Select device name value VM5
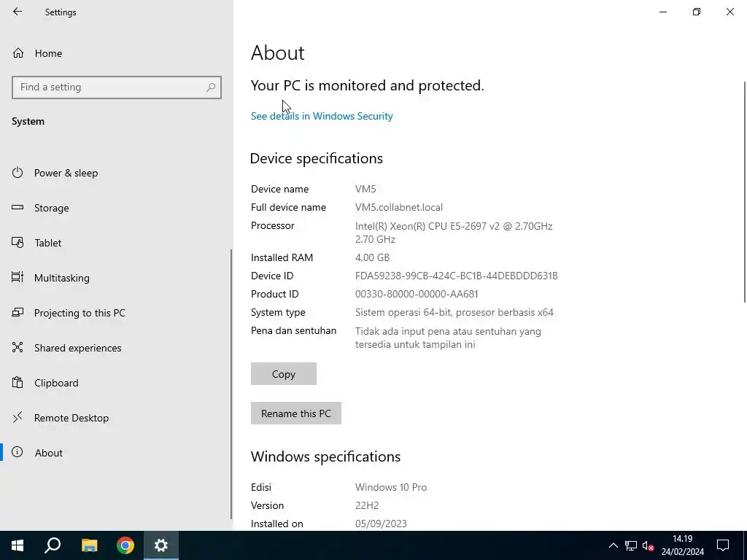Viewport: 747px width, 560px height. coord(365,189)
